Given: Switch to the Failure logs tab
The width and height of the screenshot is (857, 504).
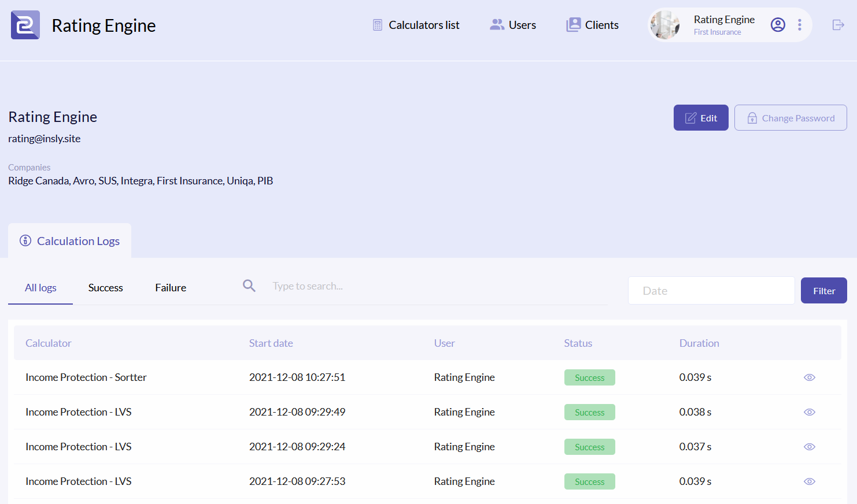Looking at the screenshot, I should tap(171, 288).
